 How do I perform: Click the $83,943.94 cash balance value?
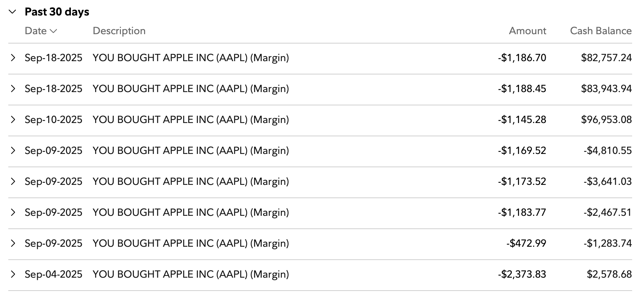pos(606,89)
